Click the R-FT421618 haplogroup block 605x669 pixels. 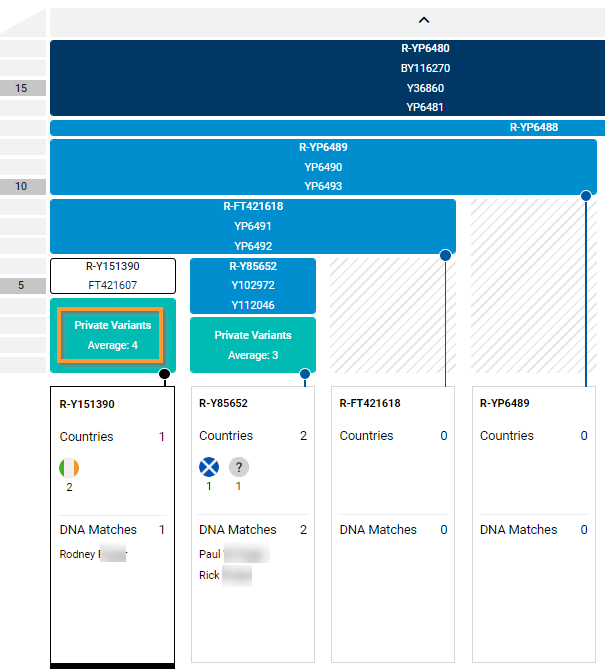(252, 226)
